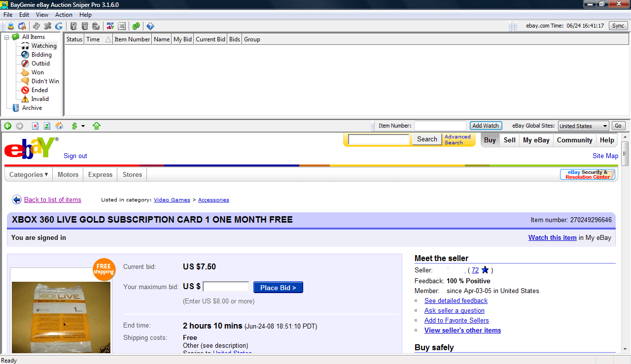Refresh the page with the reload icon

[46, 126]
